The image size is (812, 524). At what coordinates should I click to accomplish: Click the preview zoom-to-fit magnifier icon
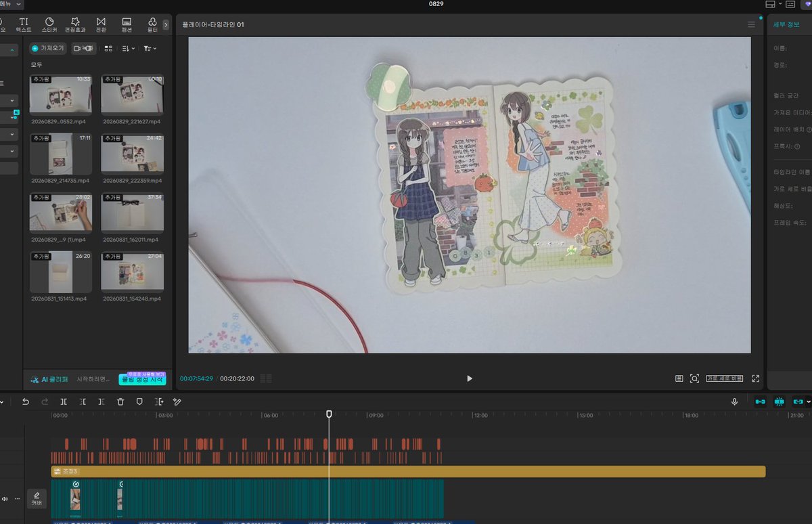point(694,378)
